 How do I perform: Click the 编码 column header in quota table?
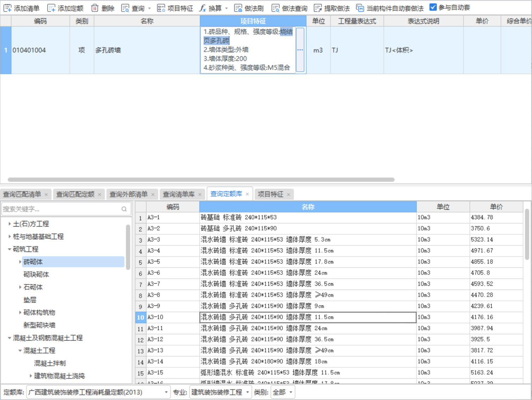(173, 207)
